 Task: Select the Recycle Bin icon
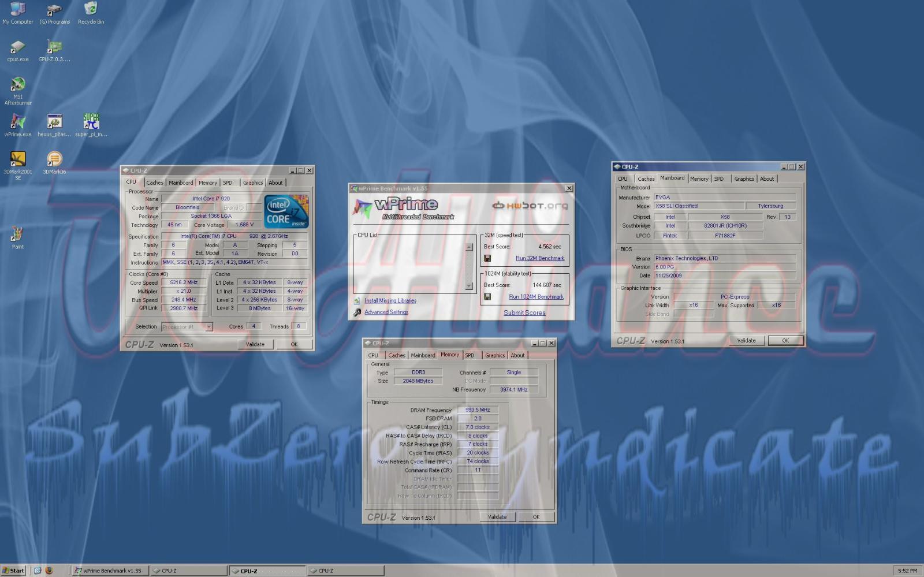coord(91,13)
